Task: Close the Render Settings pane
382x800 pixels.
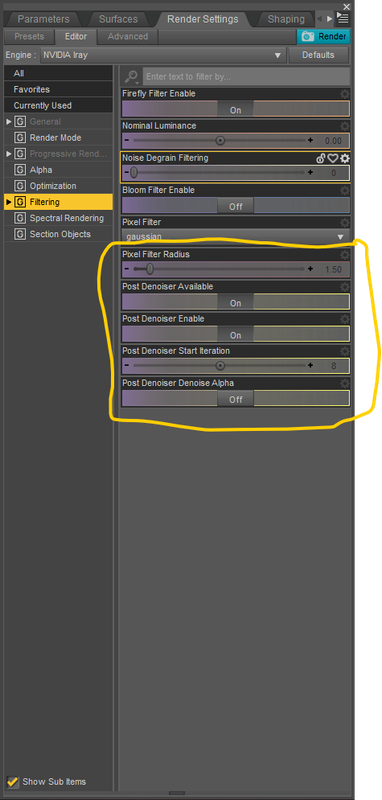Action: 346,7
